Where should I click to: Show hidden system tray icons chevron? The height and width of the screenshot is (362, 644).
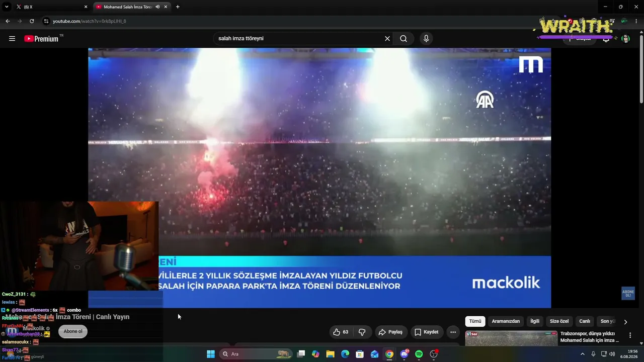click(x=583, y=354)
